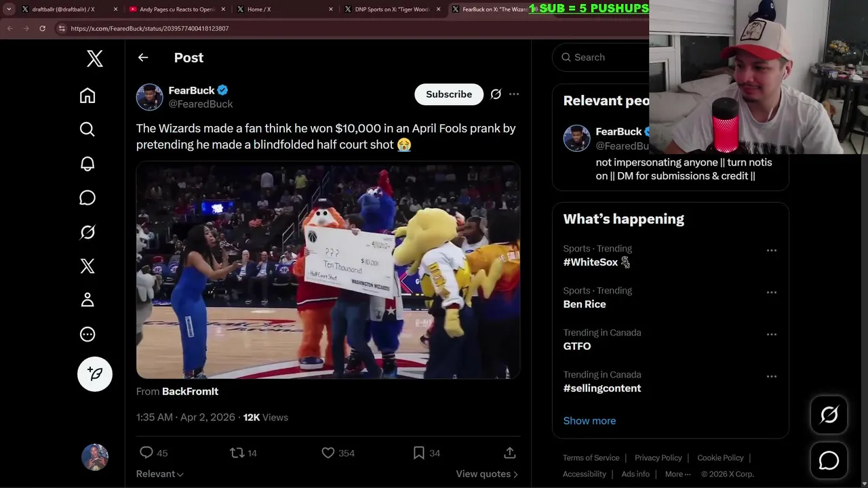The height and width of the screenshot is (488, 868).
Task: Open post three-dot more menu
Action: tap(514, 94)
